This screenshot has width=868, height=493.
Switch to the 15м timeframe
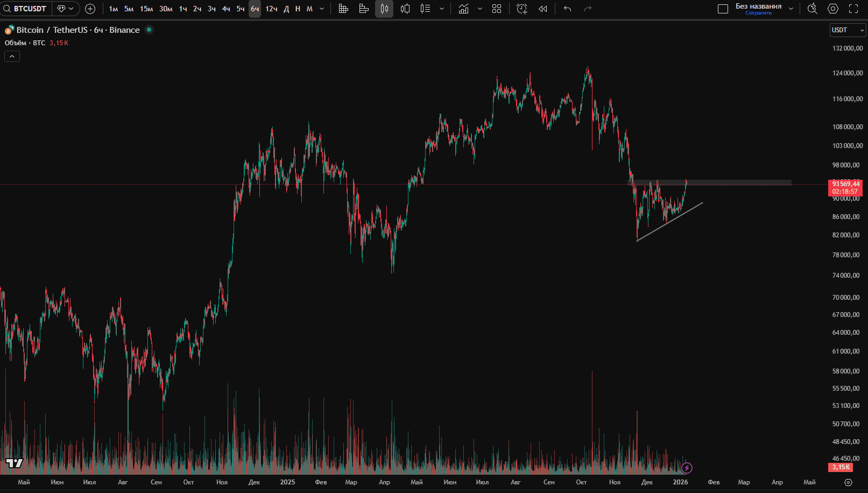coord(146,9)
